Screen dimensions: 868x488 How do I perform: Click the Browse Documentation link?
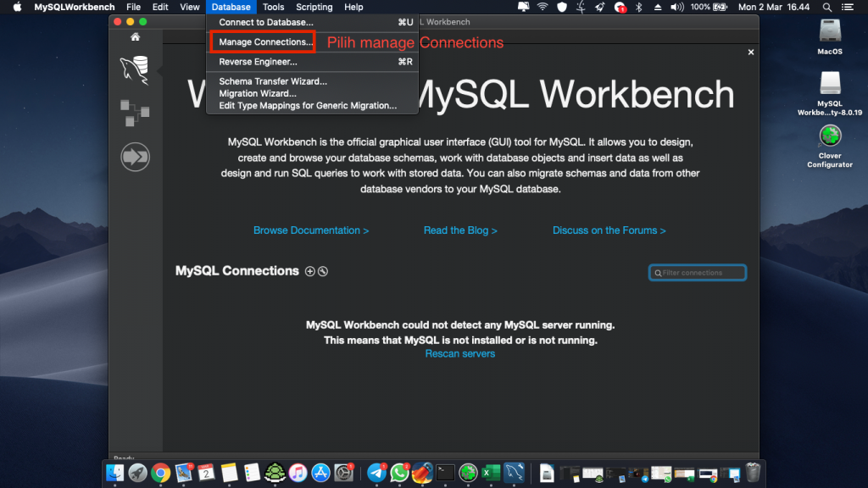click(x=310, y=230)
